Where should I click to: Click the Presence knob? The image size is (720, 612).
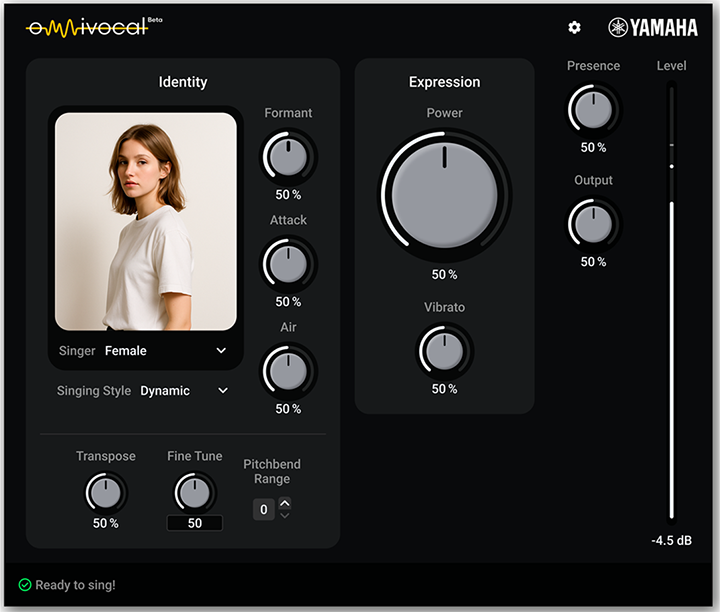click(x=593, y=110)
